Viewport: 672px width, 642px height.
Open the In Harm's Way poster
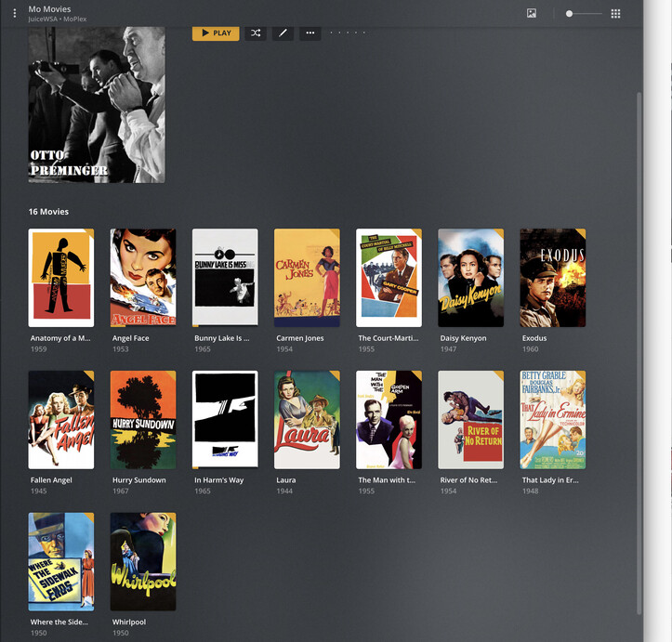point(225,420)
